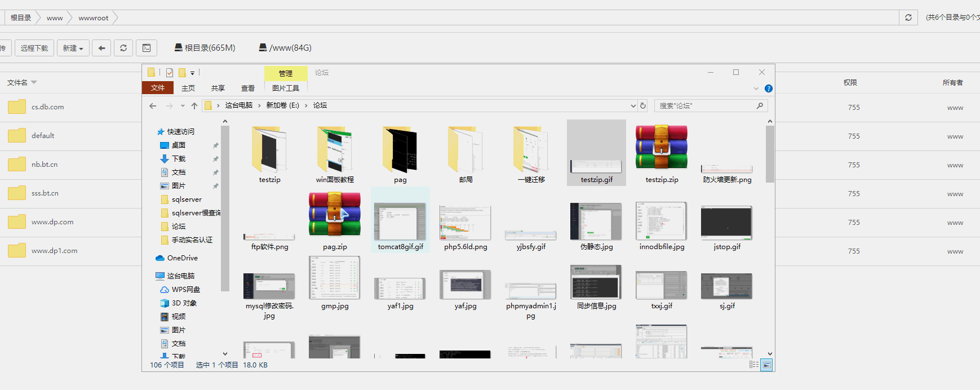
Task: Click the 远程下载 button
Action: click(34, 48)
